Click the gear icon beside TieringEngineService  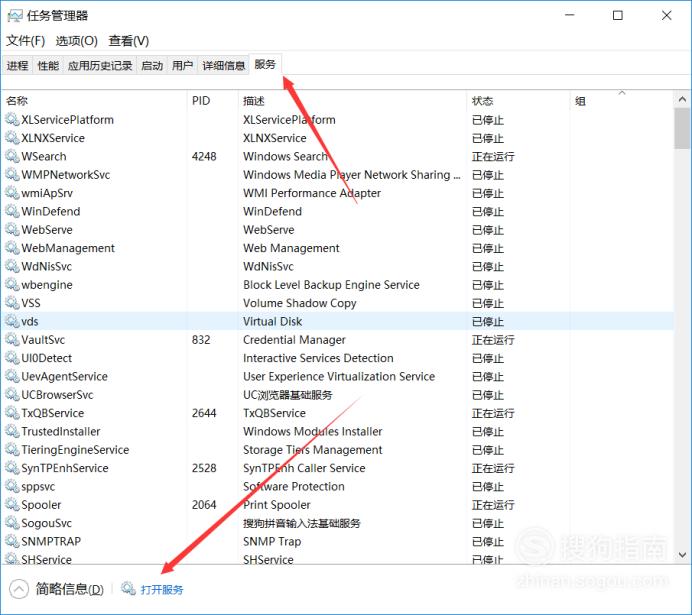coord(12,450)
